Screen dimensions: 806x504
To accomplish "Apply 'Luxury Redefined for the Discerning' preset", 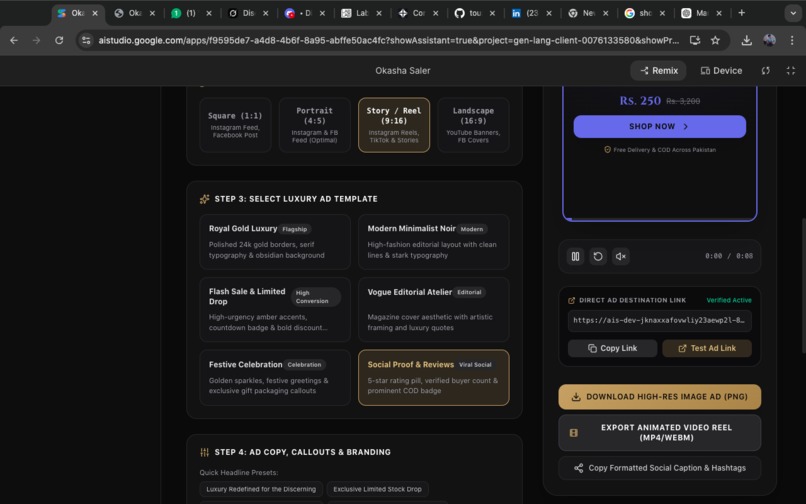I will tap(261, 489).
